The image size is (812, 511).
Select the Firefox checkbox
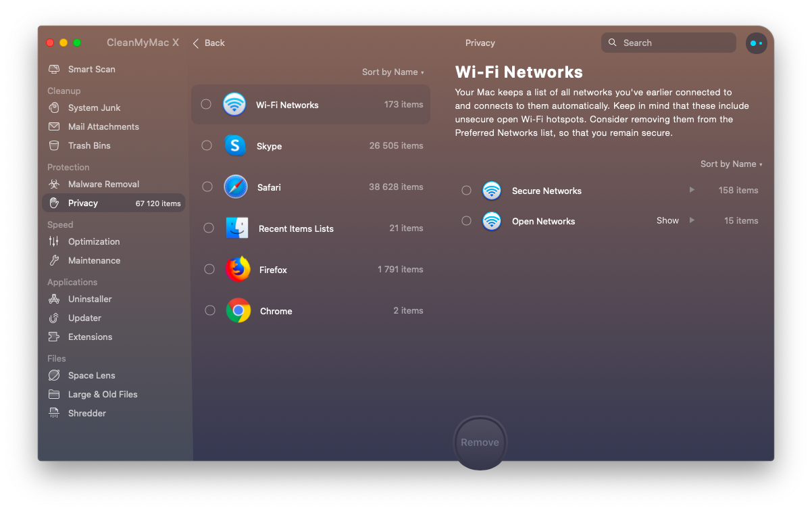209,269
